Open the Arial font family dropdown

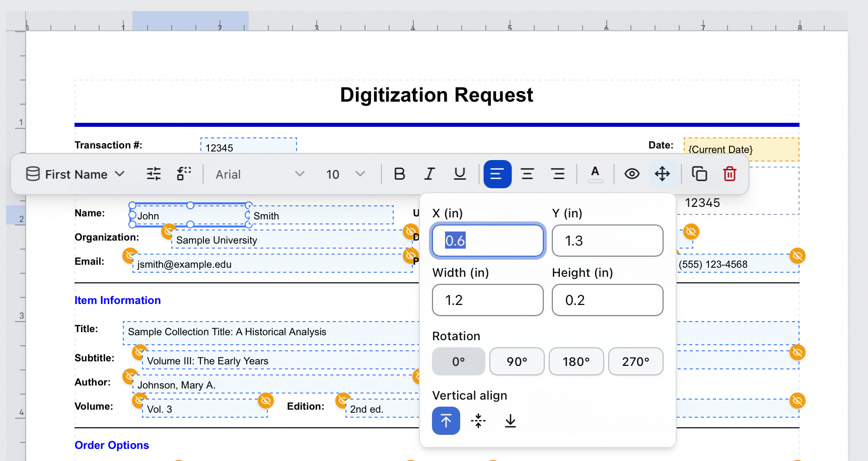point(260,174)
